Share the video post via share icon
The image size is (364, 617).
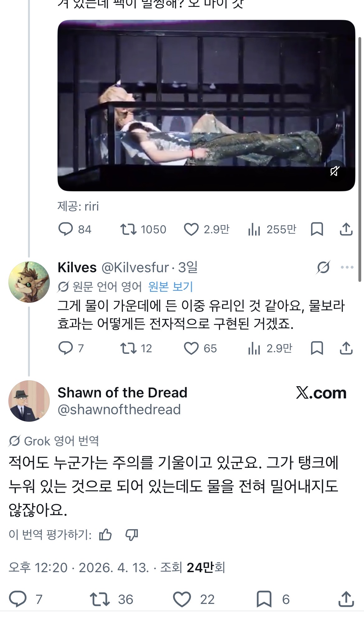346,229
